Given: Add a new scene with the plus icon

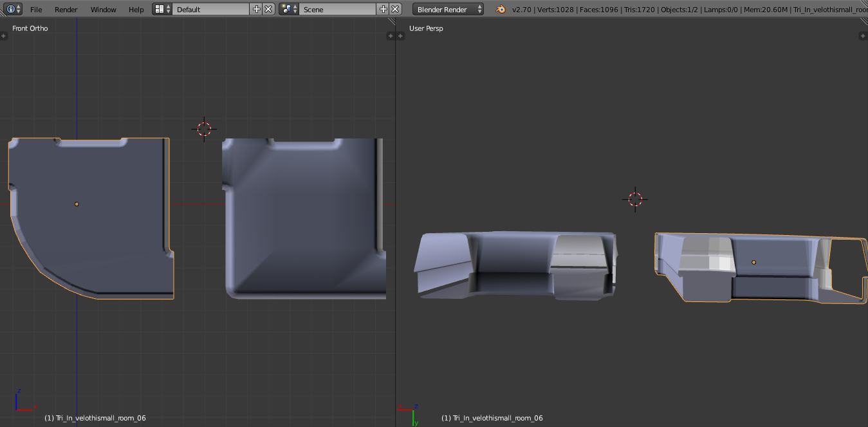Looking at the screenshot, I should point(383,9).
